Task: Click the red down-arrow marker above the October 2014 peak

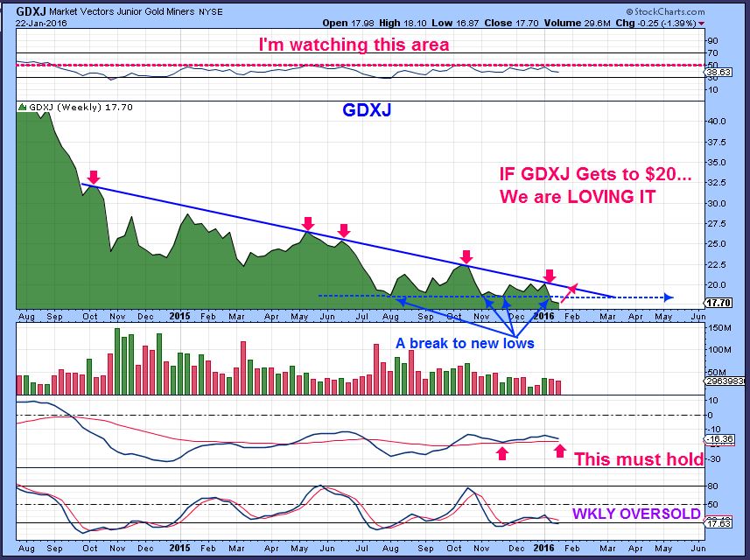Action: coord(93,178)
